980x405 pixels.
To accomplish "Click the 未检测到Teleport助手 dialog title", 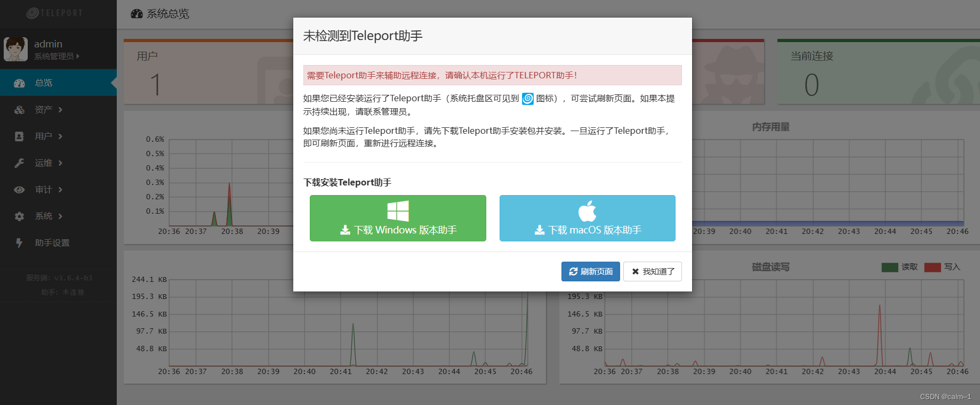I will click(363, 36).
